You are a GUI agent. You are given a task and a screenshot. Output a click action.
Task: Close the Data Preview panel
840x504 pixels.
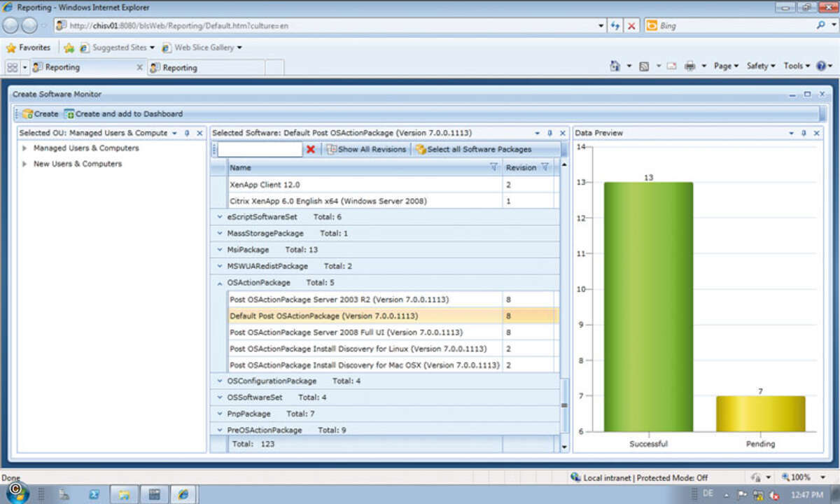click(816, 133)
